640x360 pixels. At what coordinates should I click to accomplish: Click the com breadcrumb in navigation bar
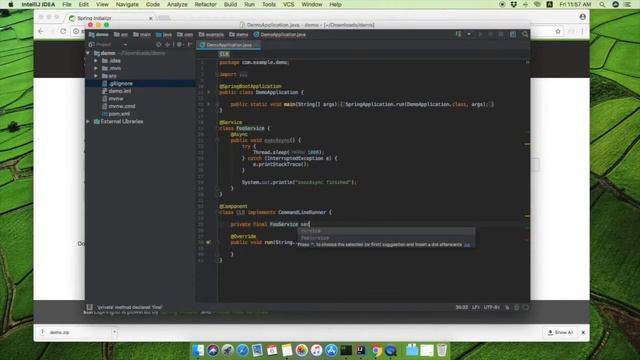(185, 35)
